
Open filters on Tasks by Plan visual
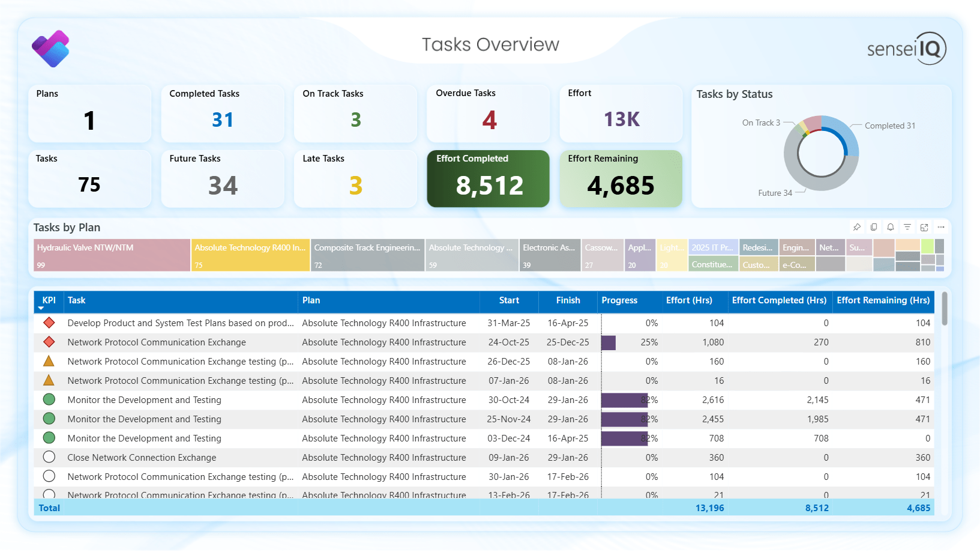(907, 227)
